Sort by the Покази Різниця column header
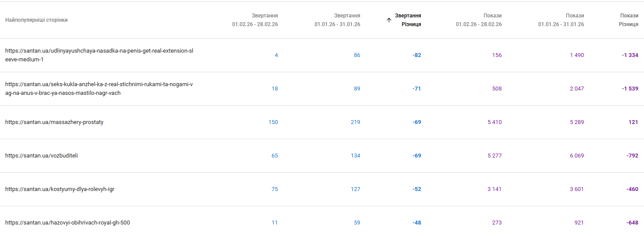 (x=628, y=20)
